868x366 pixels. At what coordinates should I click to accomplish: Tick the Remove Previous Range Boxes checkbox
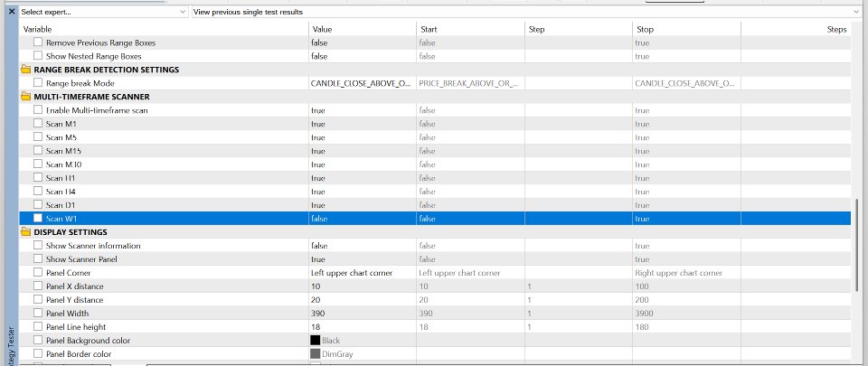[38, 42]
